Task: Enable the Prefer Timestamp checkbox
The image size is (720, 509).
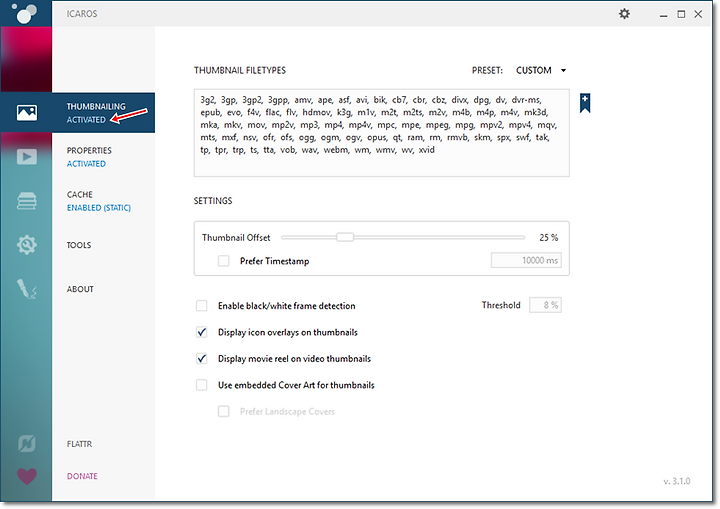Action: point(224,261)
